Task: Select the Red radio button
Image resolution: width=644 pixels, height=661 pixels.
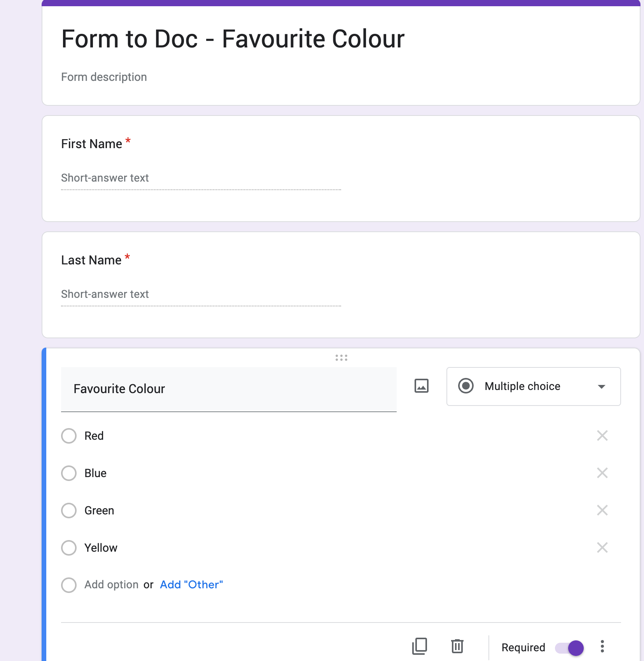Action: pos(68,436)
